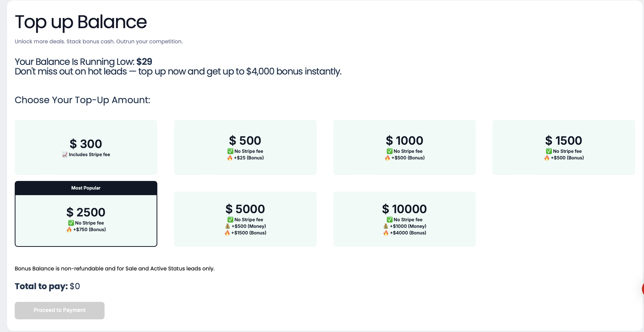
Task: Click fire icon beside +$750 Bonus
Action: tap(69, 230)
